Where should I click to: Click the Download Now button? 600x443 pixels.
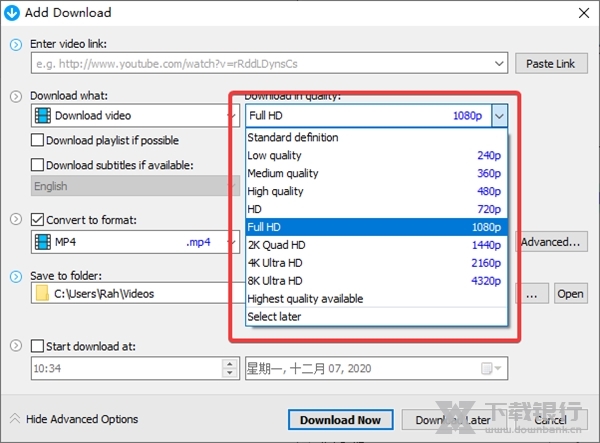pyautogui.click(x=341, y=420)
